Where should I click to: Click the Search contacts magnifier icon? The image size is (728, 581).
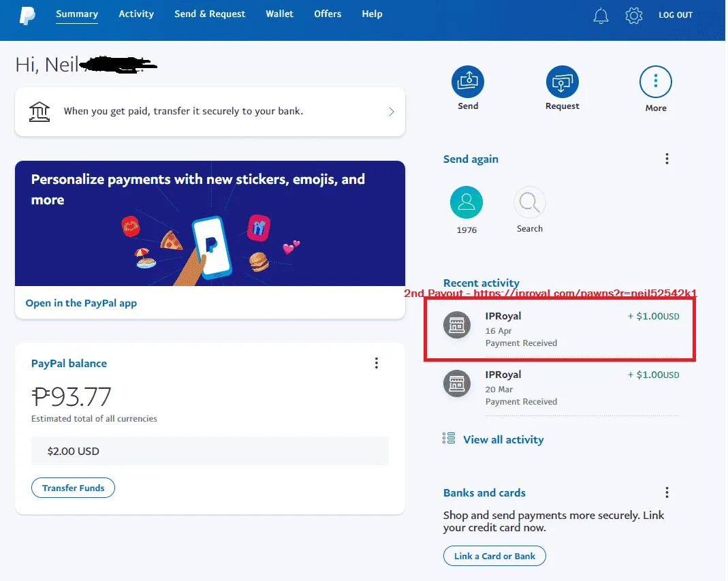(529, 202)
